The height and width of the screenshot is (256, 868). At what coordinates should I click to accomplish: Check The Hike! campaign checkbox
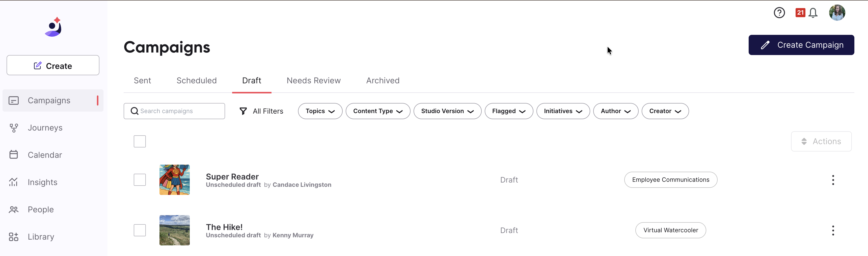140,230
